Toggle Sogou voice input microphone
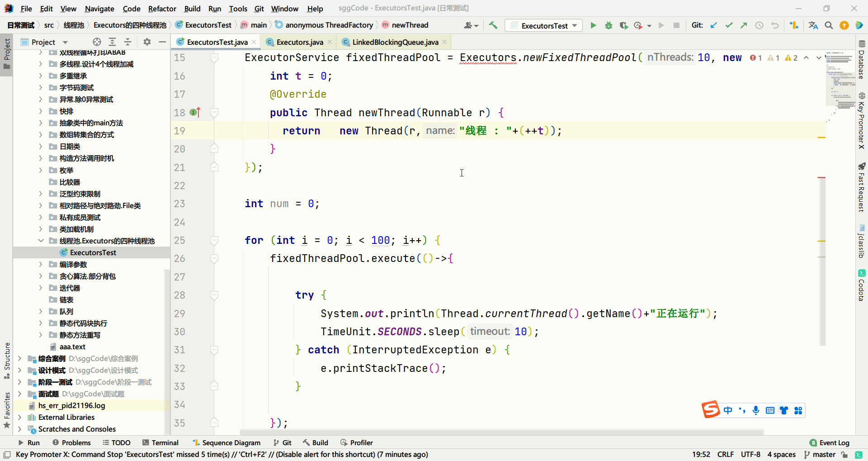This screenshot has height=461, width=868. 755,410
